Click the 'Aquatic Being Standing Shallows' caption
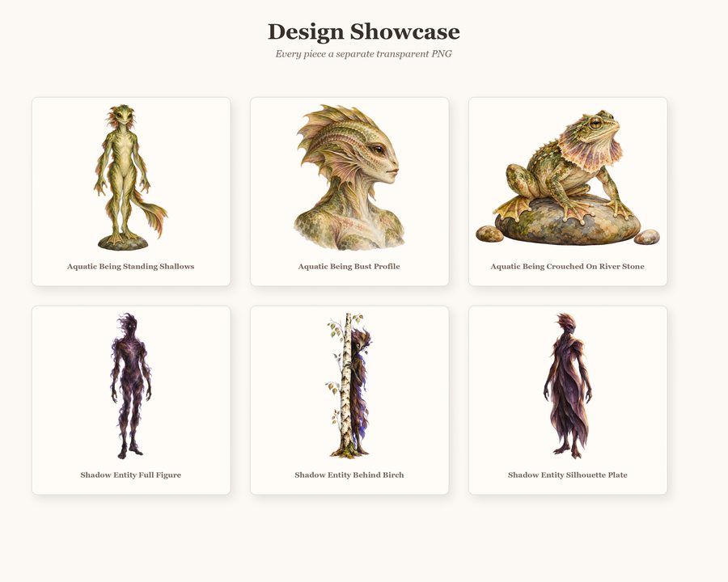 pos(131,267)
